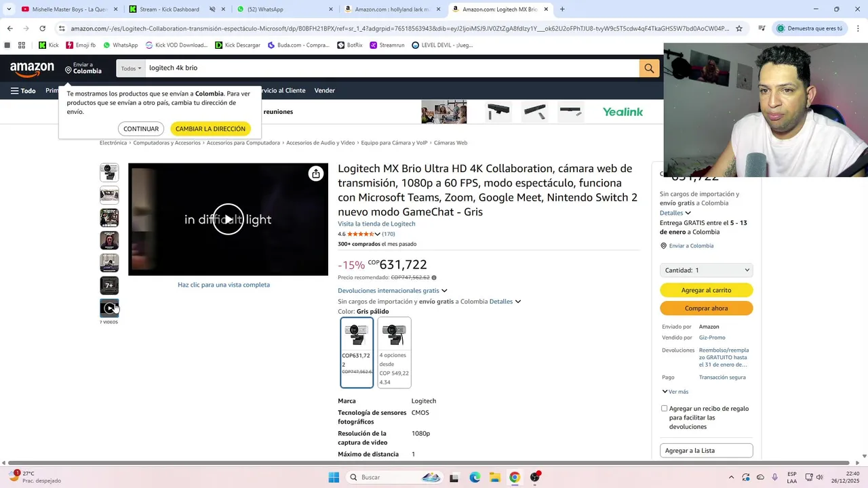
Task: Click the Windows taskbar Buscar search box
Action: (x=395, y=477)
